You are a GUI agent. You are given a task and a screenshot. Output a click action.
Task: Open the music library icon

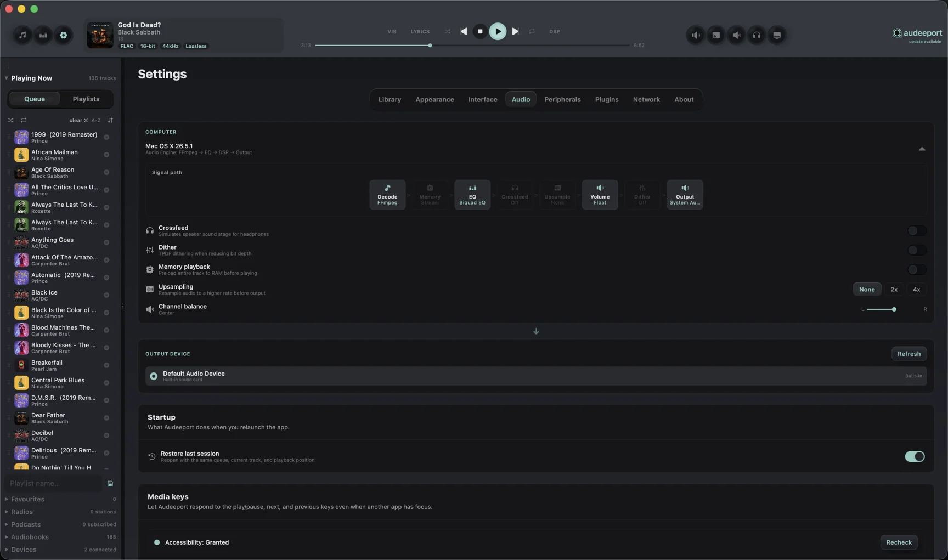pyautogui.click(x=22, y=35)
